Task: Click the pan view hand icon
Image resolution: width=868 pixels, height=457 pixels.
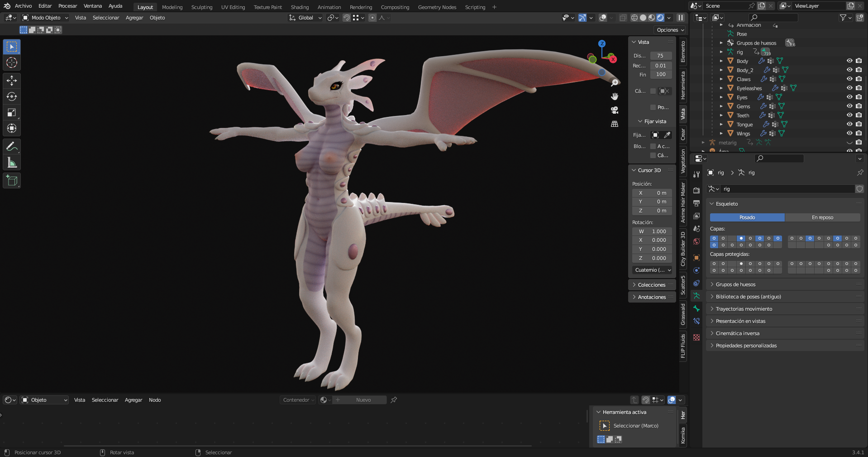Action: pyautogui.click(x=615, y=96)
